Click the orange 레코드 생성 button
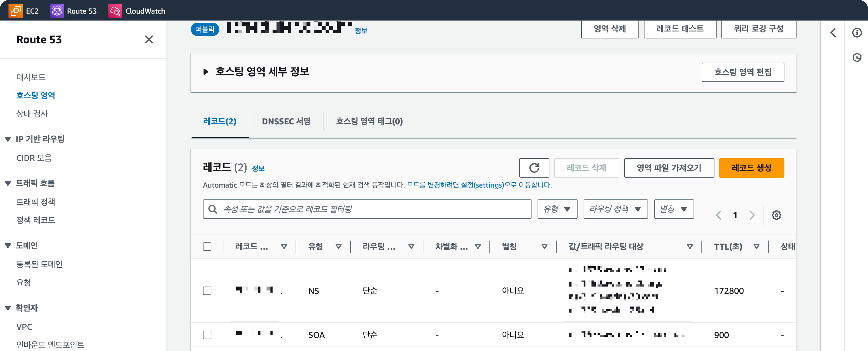Screen dimensions: 868x351 (x=751, y=168)
